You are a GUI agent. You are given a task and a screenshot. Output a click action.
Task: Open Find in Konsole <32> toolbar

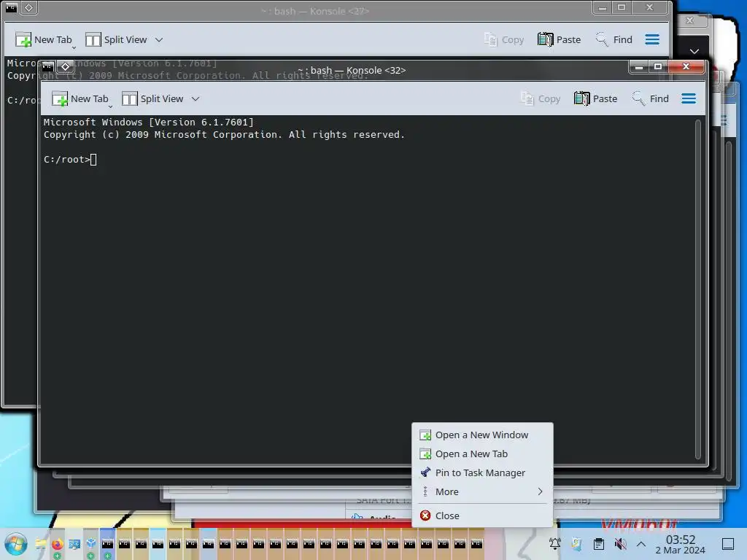pos(651,98)
